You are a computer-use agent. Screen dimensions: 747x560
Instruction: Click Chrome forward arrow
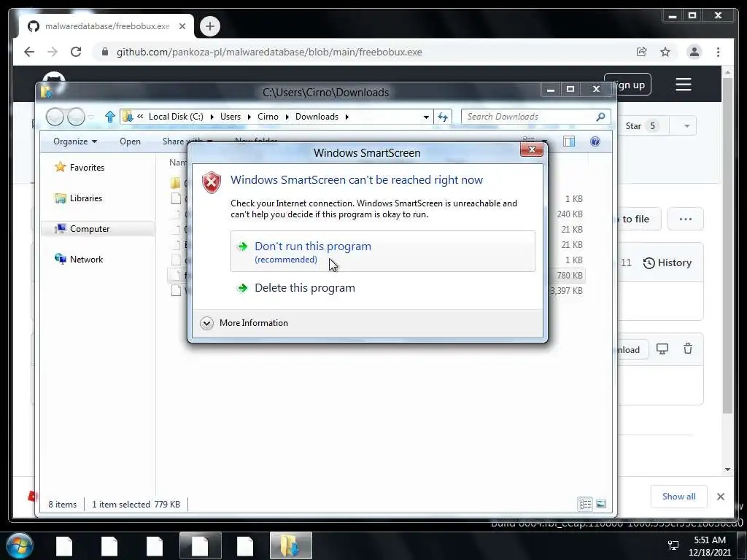53,52
